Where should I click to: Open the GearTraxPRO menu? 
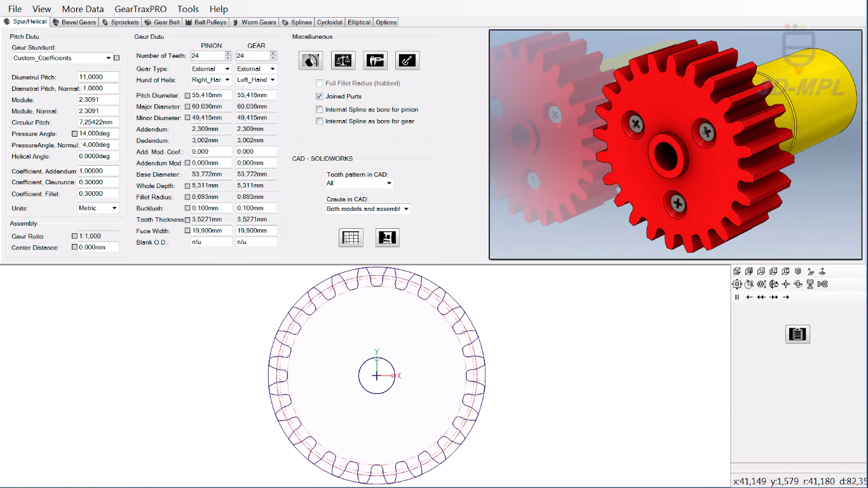click(140, 9)
